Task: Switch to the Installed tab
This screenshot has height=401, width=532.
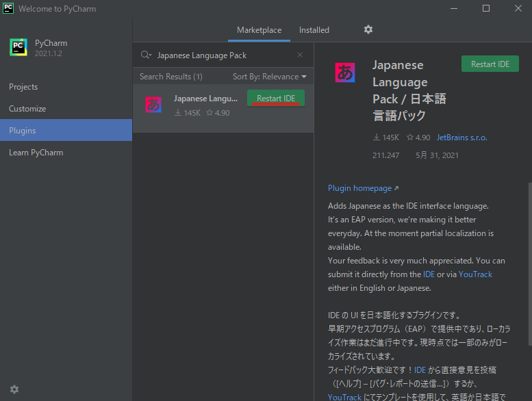Action: pos(314,30)
